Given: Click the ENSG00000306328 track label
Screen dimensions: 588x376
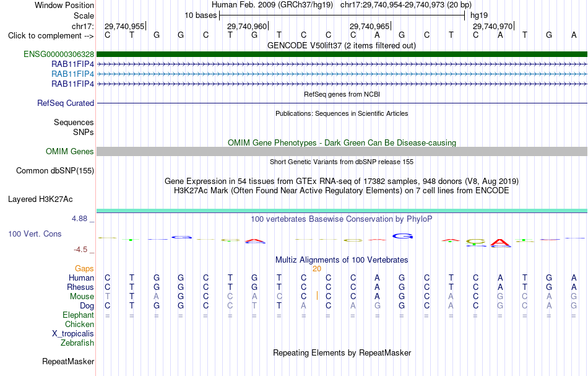Looking at the screenshot, I should coord(59,54).
